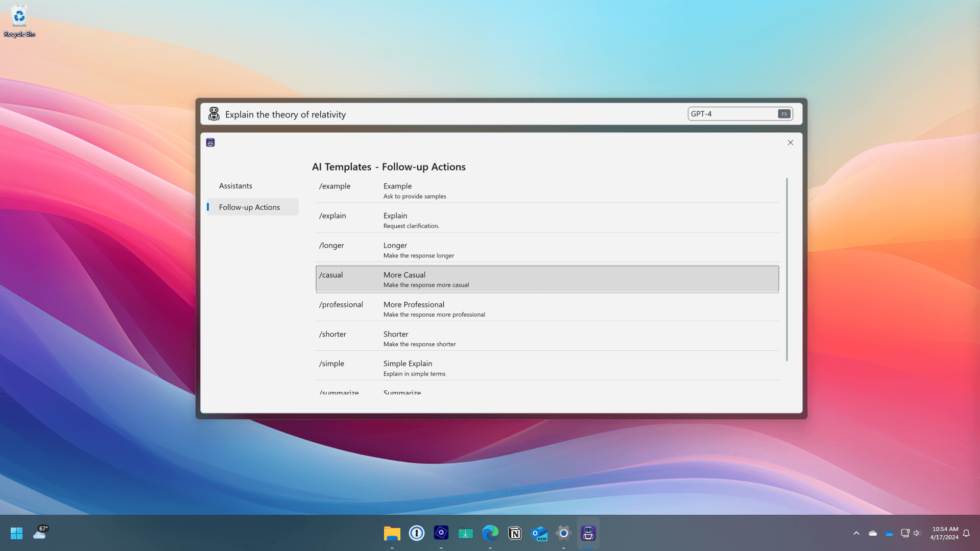Image resolution: width=980 pixels, height=551 pixels.
Task: Expand hidden system tray icons
Action: tap(856, 533)
